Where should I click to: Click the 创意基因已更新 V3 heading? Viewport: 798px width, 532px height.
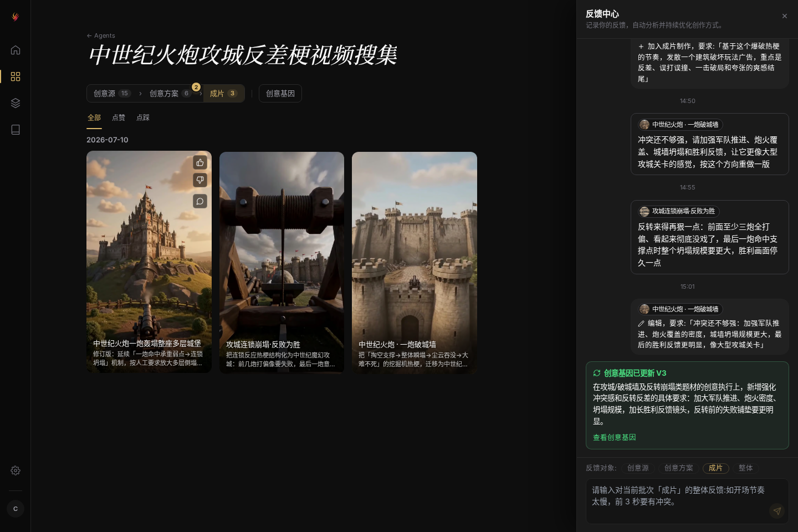(635, 373)
